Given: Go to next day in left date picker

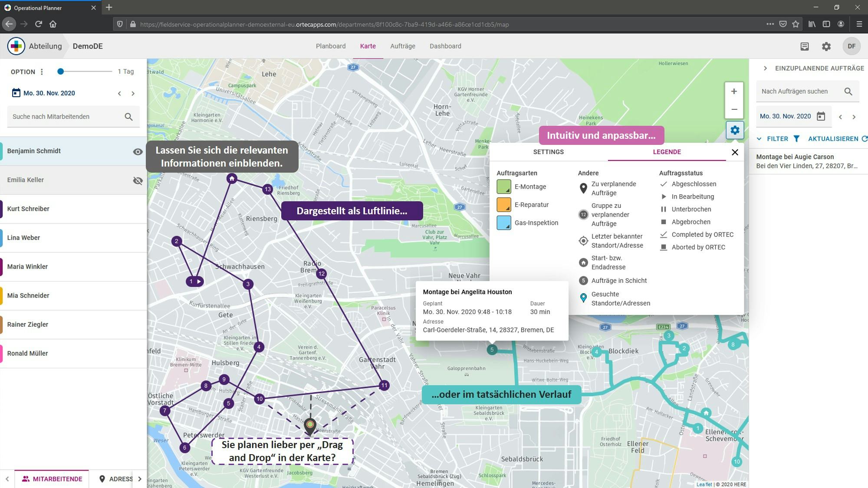Looking at the screenshot, I should [x=133, y=93].
